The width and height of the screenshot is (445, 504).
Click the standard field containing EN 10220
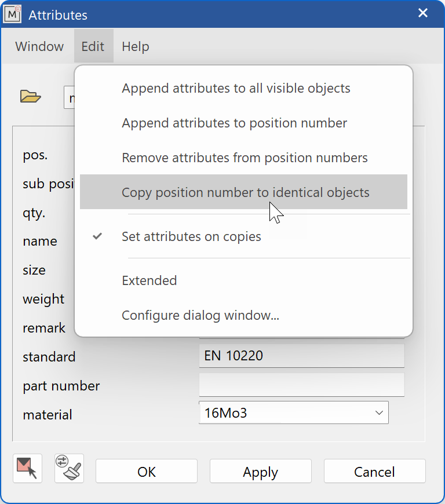pyautogui.click(x=302, y=356)
